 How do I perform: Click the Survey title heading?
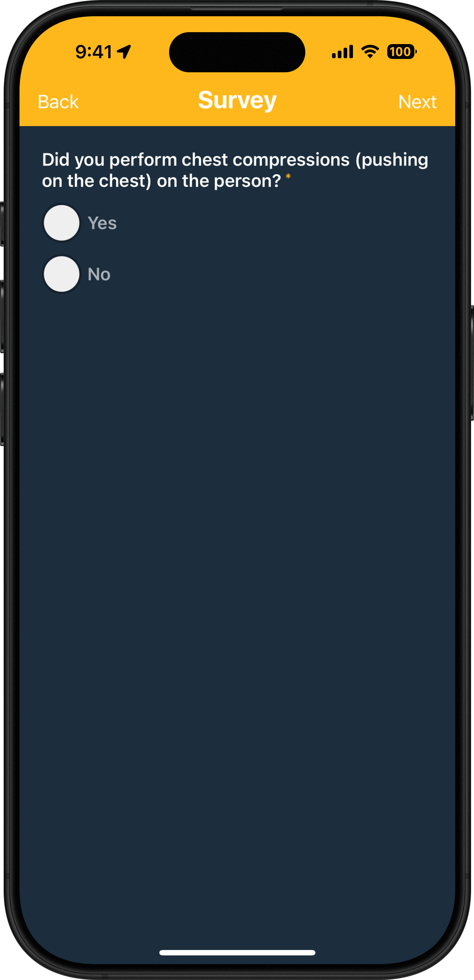click(237, 101)
